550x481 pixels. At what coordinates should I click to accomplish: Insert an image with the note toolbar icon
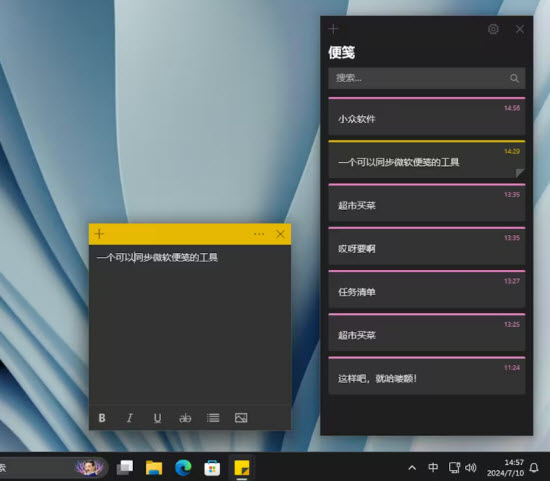pyautogui.click(x=241, y=418)
